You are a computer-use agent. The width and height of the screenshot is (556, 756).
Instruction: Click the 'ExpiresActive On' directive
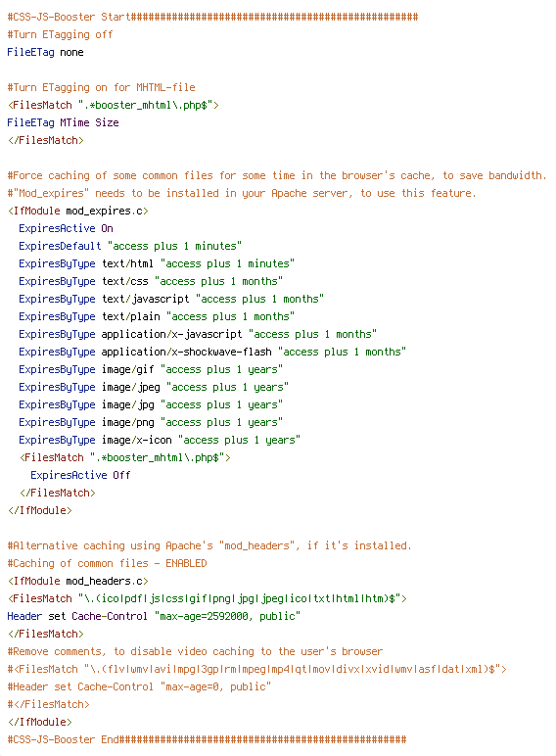click(x=66, y=228)
